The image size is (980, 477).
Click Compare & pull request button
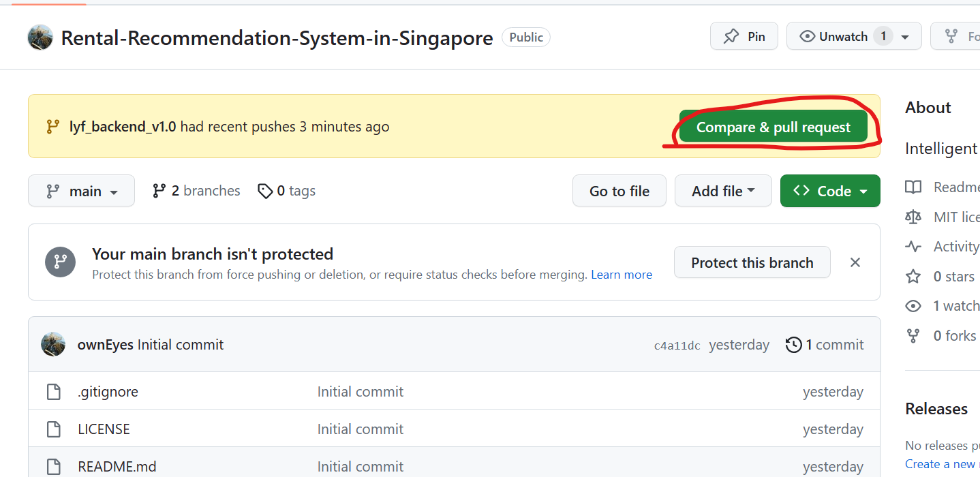click(774, 127)
